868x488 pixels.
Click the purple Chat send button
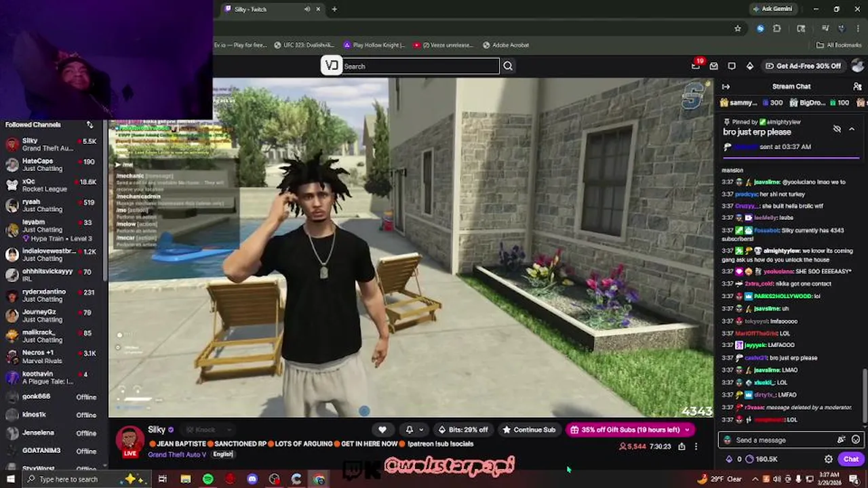(851, 460)
